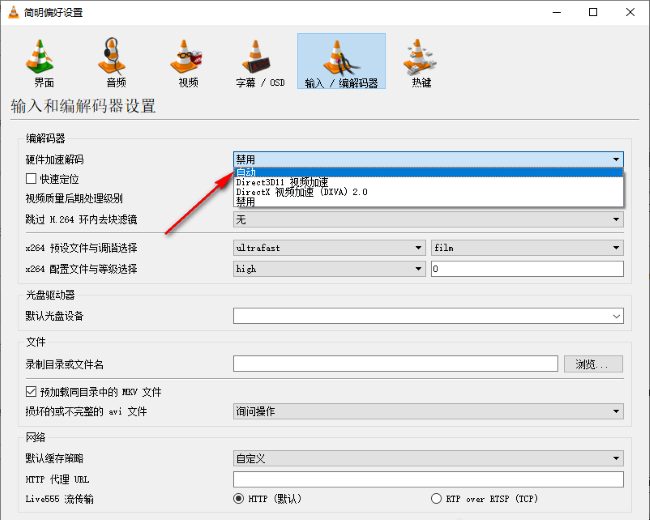This screenshot has width=650, height=520.
Task: Open the 界面 (Interface) settings icon
Action: [x=40, y=61]
